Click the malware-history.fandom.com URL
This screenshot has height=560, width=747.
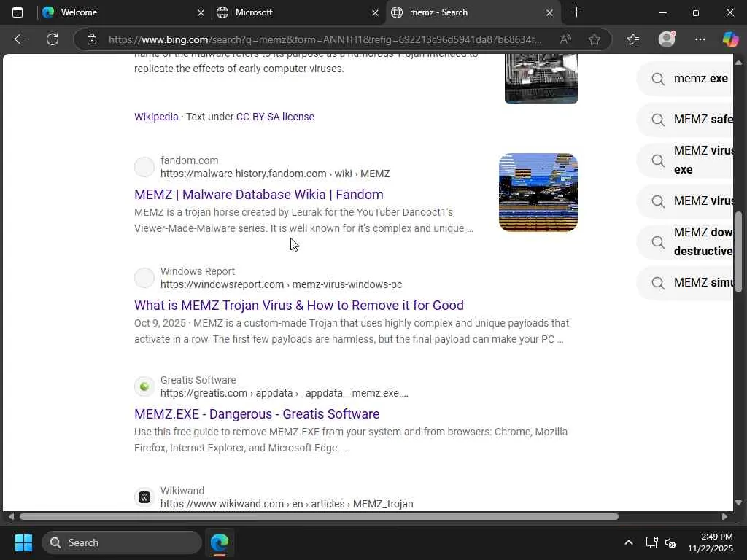coord(275,174)
